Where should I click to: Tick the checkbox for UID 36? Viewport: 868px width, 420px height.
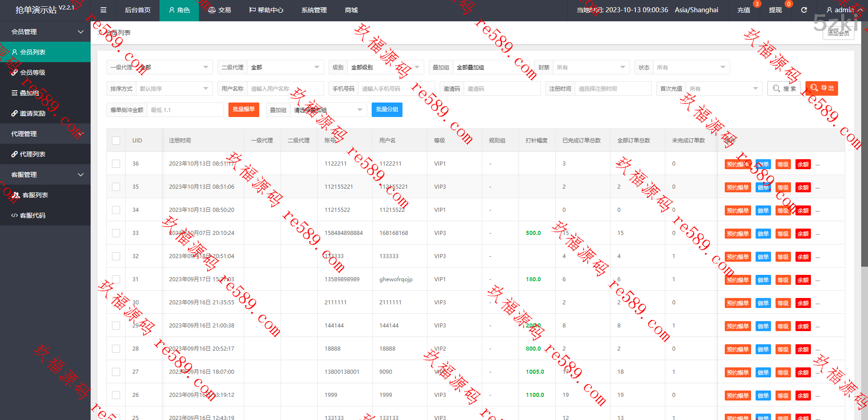(116, 164)
